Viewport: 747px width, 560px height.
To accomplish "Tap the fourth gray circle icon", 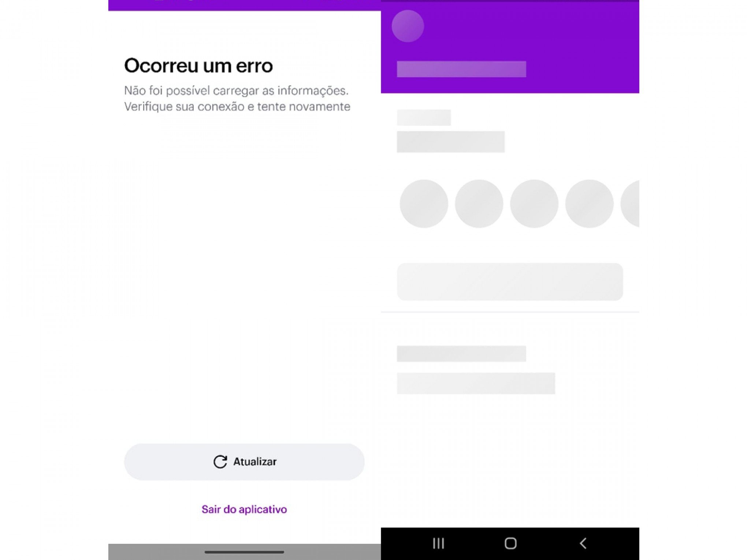I will pyautogui.click(x=588, y=203).
